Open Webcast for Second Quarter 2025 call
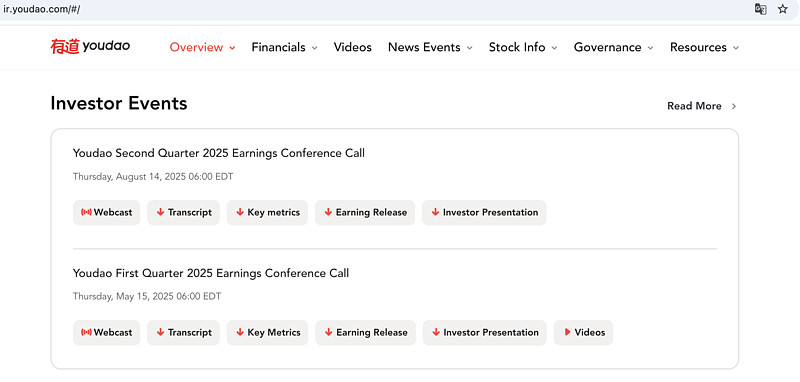800x382 pixels. click(x=106, y=213)
